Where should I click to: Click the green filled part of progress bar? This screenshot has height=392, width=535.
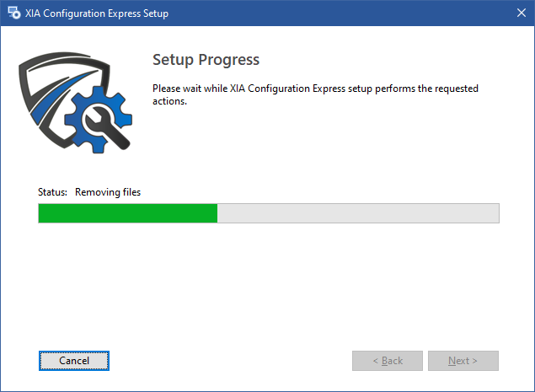pos(126,213)
